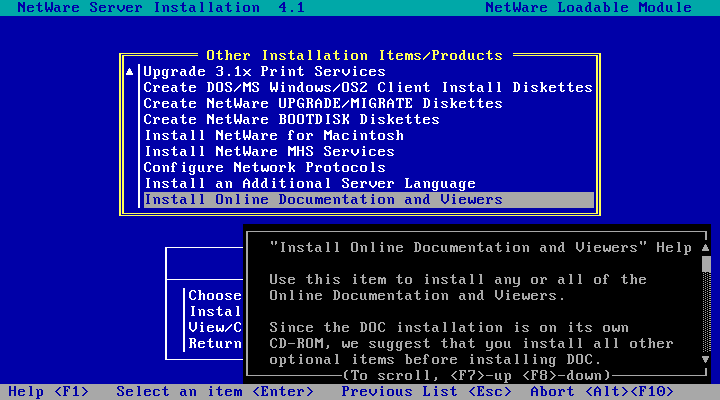Click the partially hidden View/C option
This screenshot has width=720, height=400.
215,328
